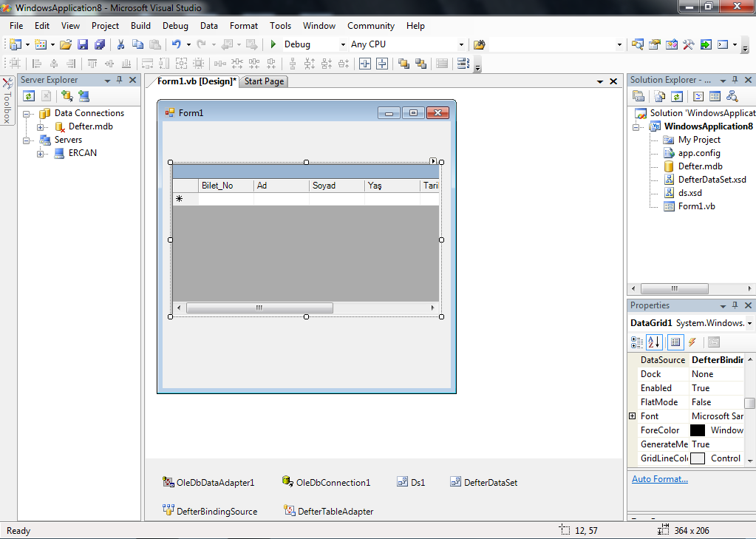Open the Format menu
The image size is (756, 539).
(x=243, y=26)
